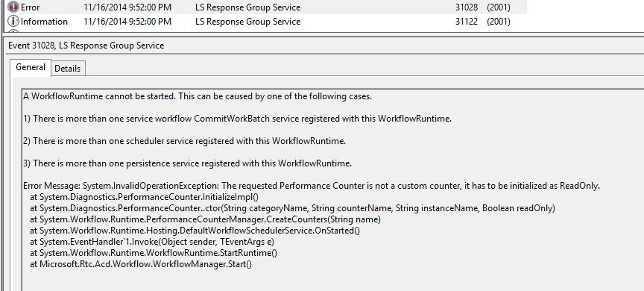Image resolution: width=644 pixels, height=291 pixels.
Task: Switch to the Details tab
Action: (x=68, y=69)
